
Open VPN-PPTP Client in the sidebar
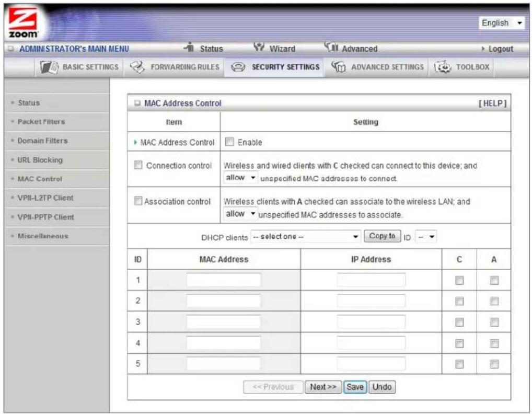tap(45, 217)
